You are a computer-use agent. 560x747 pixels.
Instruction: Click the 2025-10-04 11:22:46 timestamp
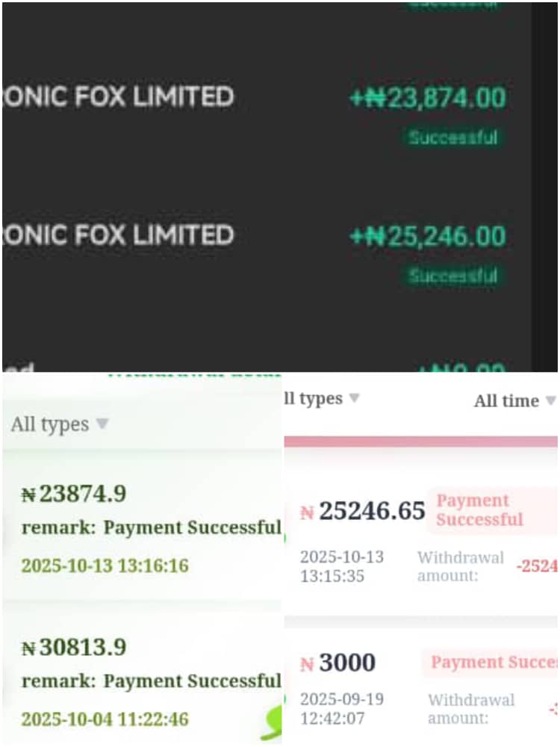point(105,719)
